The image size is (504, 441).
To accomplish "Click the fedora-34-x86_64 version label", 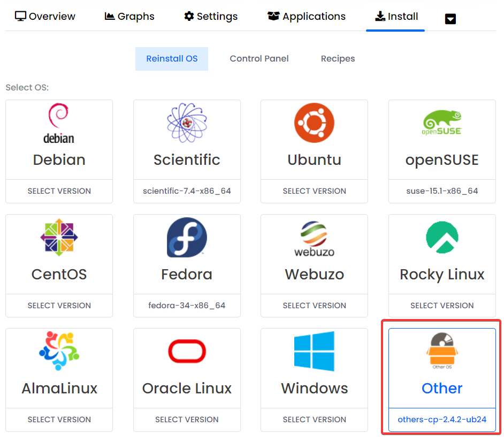I will point(187,306).
